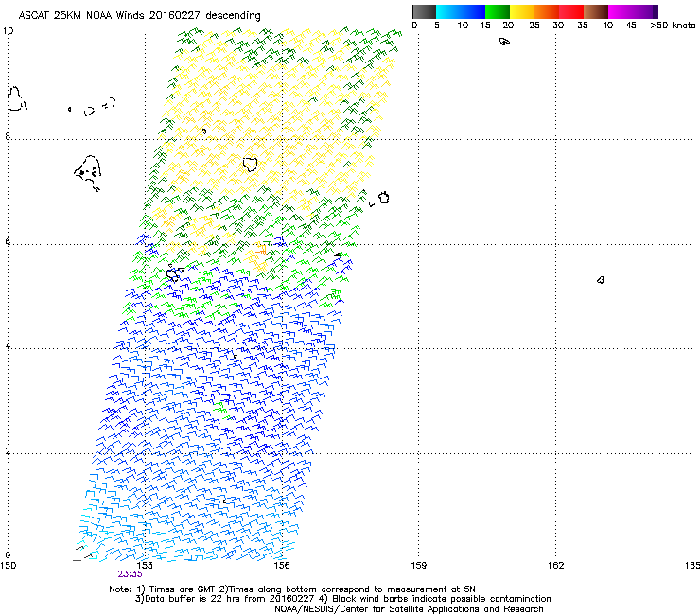Click the longitude label '156'
The image size is (700, 615).
[282, 566]
